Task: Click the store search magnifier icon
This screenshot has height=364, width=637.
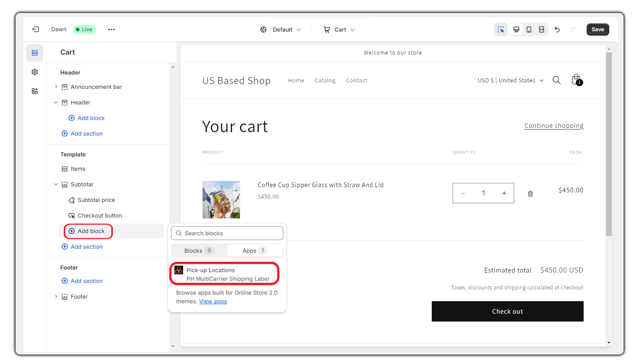Action: point(556,80)
